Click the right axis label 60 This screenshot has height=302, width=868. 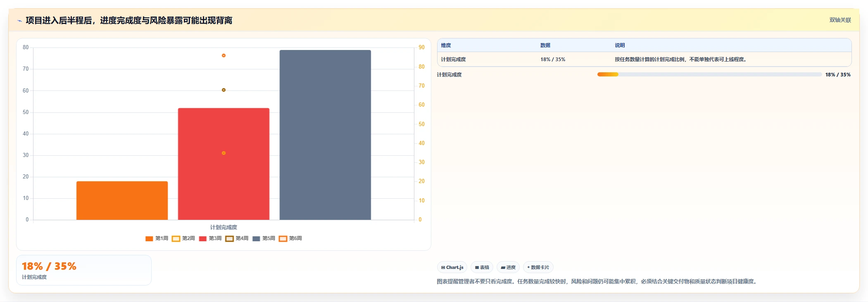tap(421, 105)
